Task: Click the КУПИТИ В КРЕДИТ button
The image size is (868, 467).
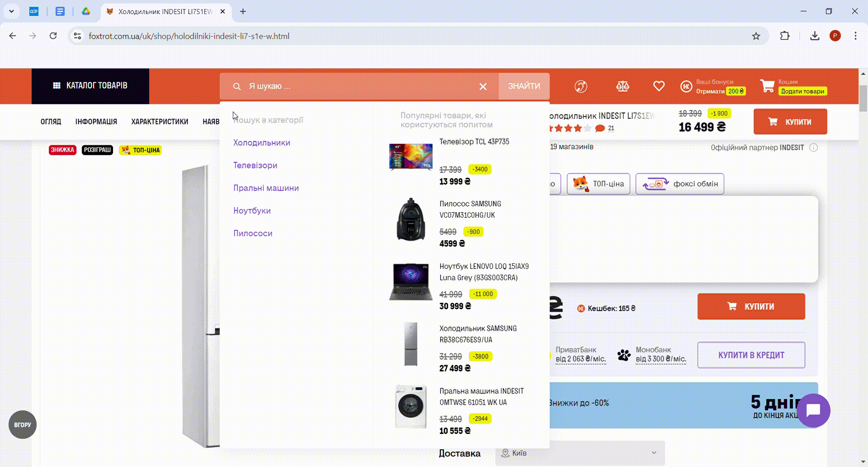Action: [x=751, y=355]
